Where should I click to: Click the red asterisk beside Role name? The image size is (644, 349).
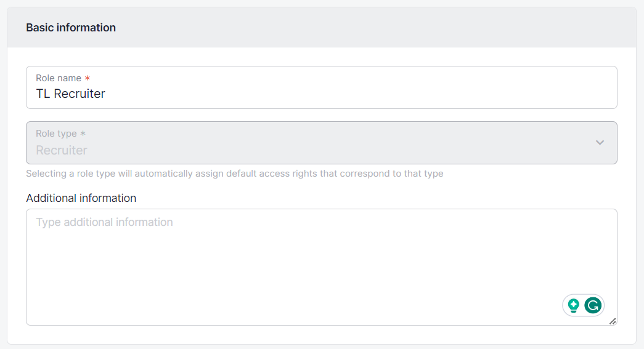tap(88, 79)
